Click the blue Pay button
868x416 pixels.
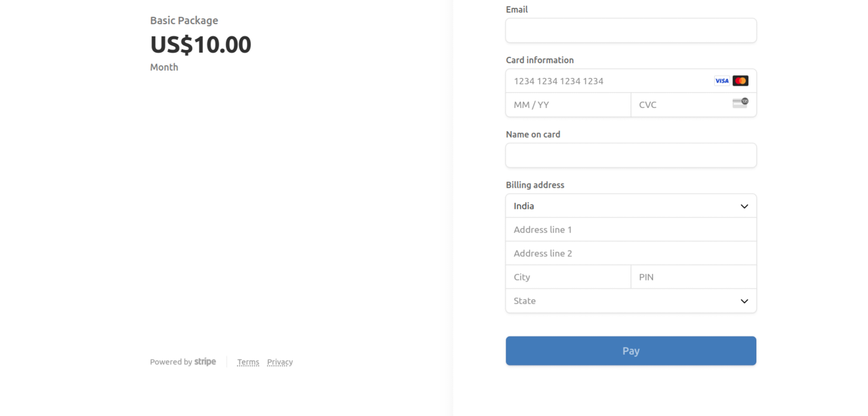click(x=631, y=351)
